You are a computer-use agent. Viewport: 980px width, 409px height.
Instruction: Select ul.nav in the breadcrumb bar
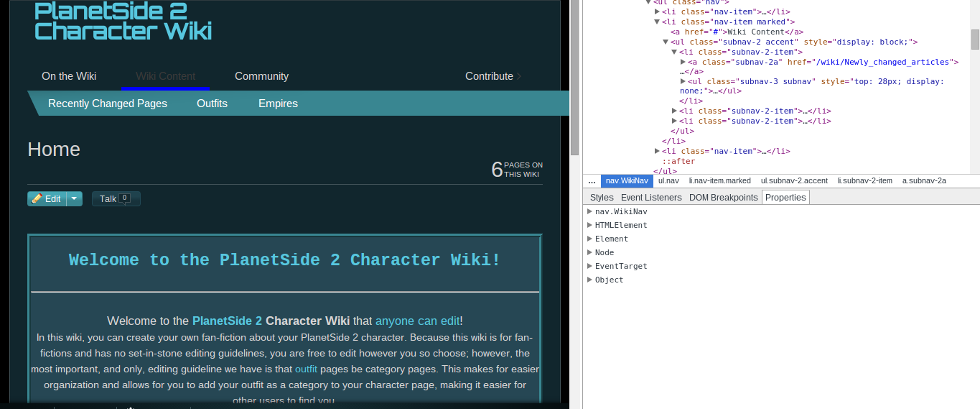pyautogui.click(x=668, y=181)
